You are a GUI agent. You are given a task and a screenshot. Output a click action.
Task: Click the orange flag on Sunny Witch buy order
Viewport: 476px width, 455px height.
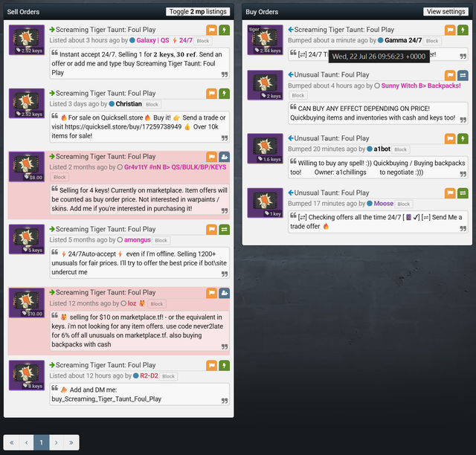(450, 75)
